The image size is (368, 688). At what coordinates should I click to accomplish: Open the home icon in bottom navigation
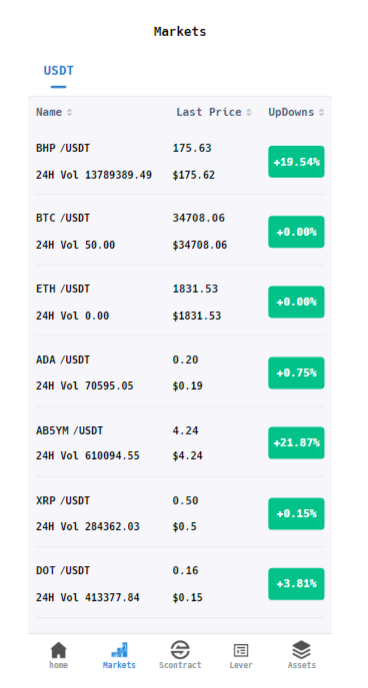[x=58, y=650]
